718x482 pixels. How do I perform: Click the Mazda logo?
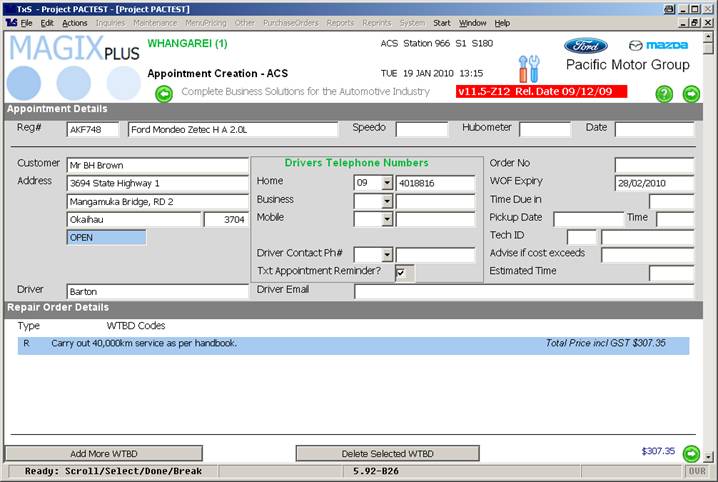[657, 45]
